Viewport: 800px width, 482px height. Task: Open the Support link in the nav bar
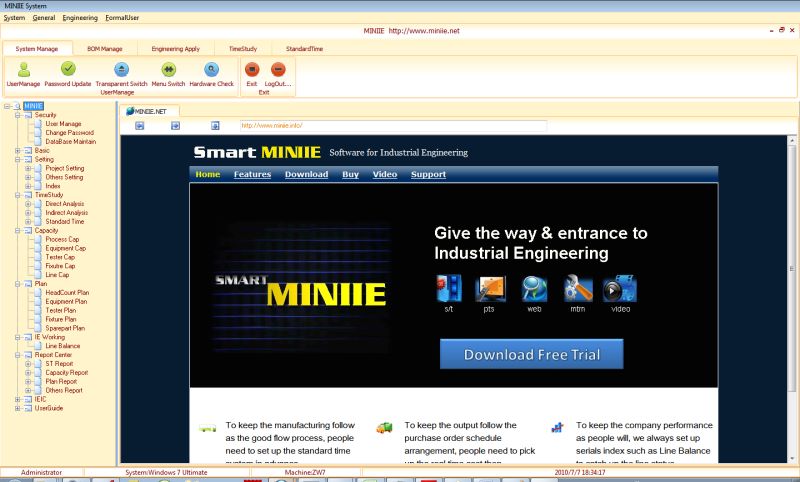[429, 174]
